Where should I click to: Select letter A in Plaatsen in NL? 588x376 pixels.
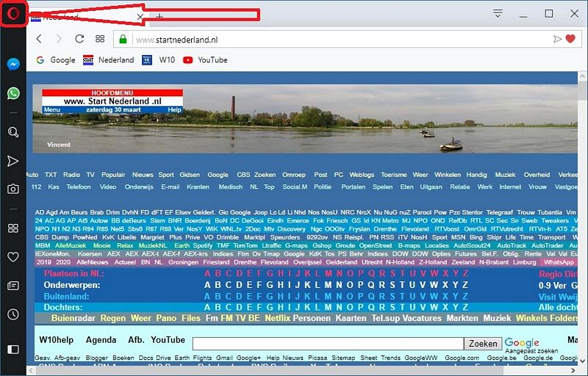[207, 274]
